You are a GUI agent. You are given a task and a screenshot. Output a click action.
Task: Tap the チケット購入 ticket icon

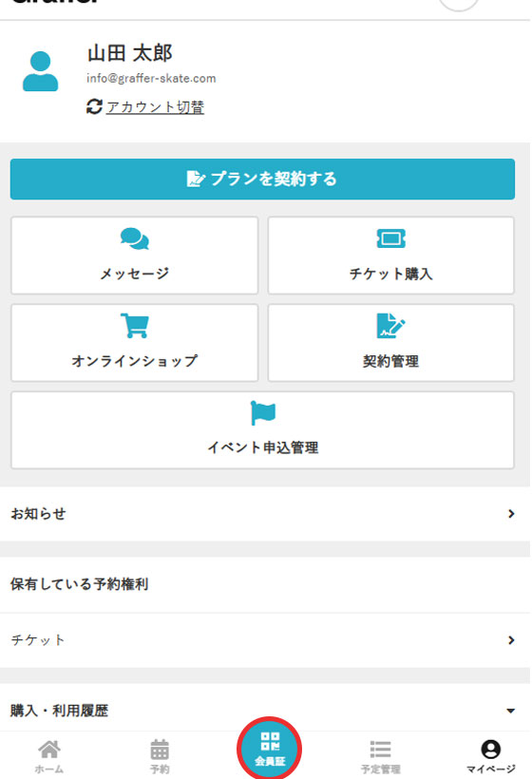391,238
